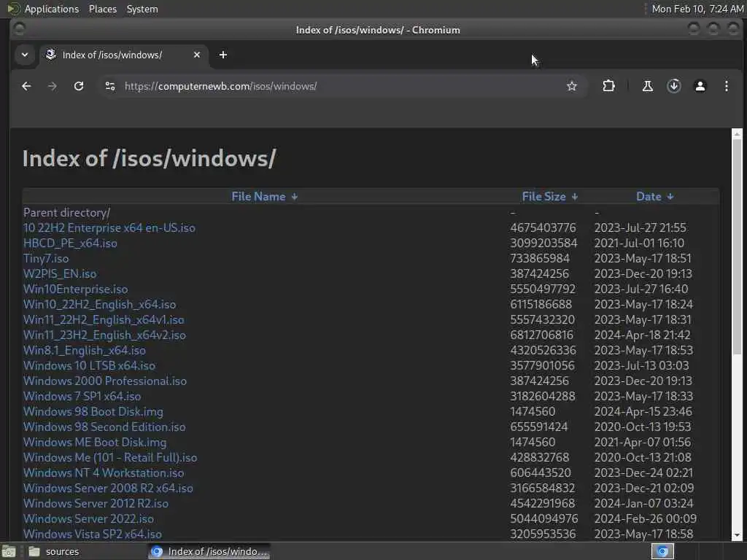
Task: Click the vertical scrollbar thumb
Action: pyautogui.click(x=737, y=246)
